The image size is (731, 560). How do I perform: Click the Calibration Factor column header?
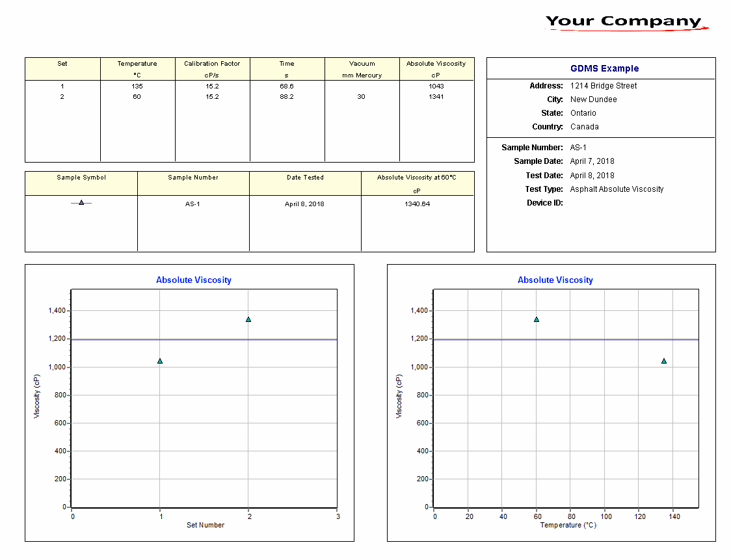(x=212, y=64)
